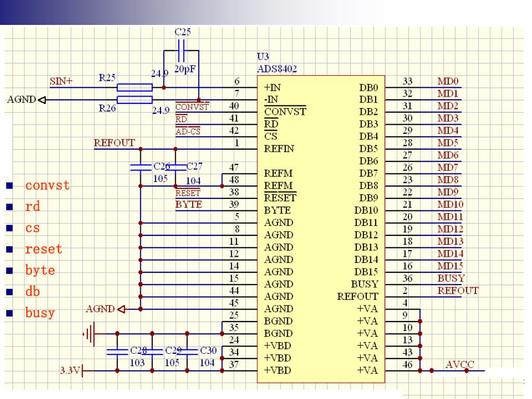Select the orange 'db' bullet text

pos(33,291)
